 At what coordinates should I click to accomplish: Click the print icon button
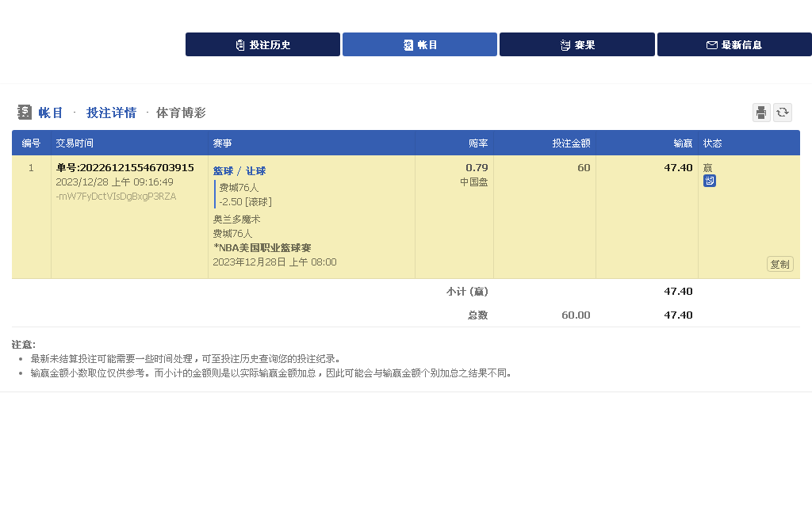pos(761,113)
